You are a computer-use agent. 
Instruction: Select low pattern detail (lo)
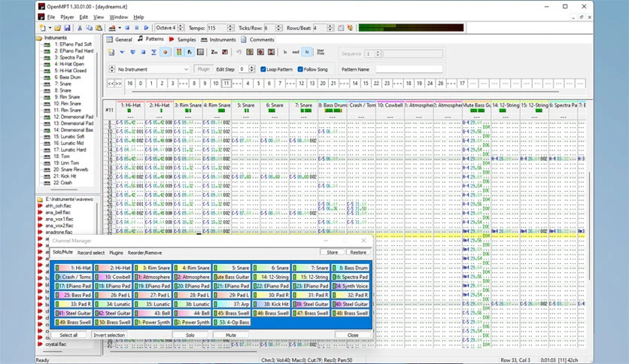[285, 52]
